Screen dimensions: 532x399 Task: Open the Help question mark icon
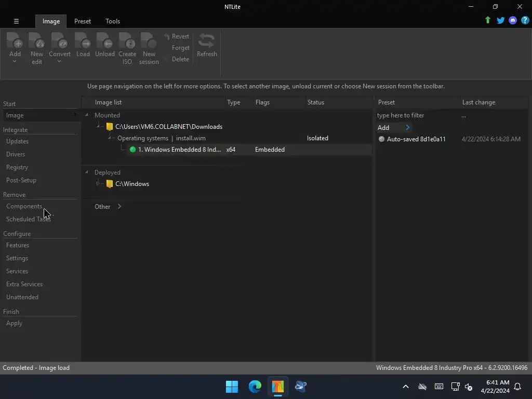coord(525,20)
